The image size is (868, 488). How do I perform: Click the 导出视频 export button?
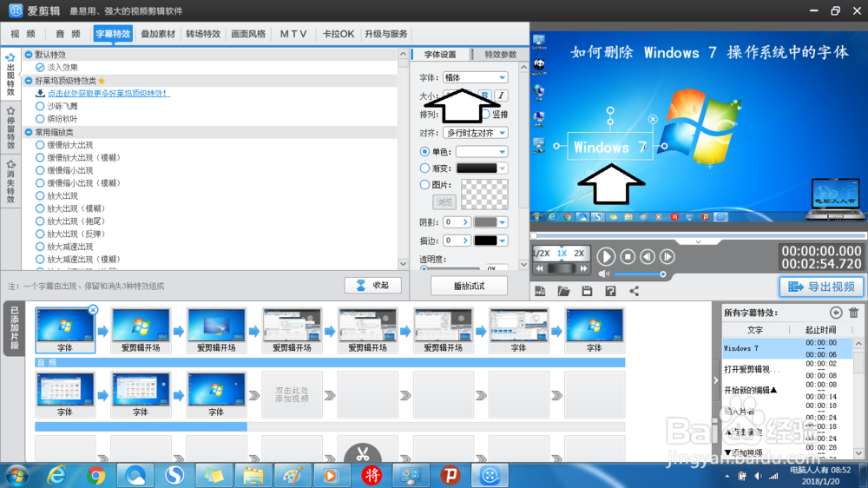(821, 287)
